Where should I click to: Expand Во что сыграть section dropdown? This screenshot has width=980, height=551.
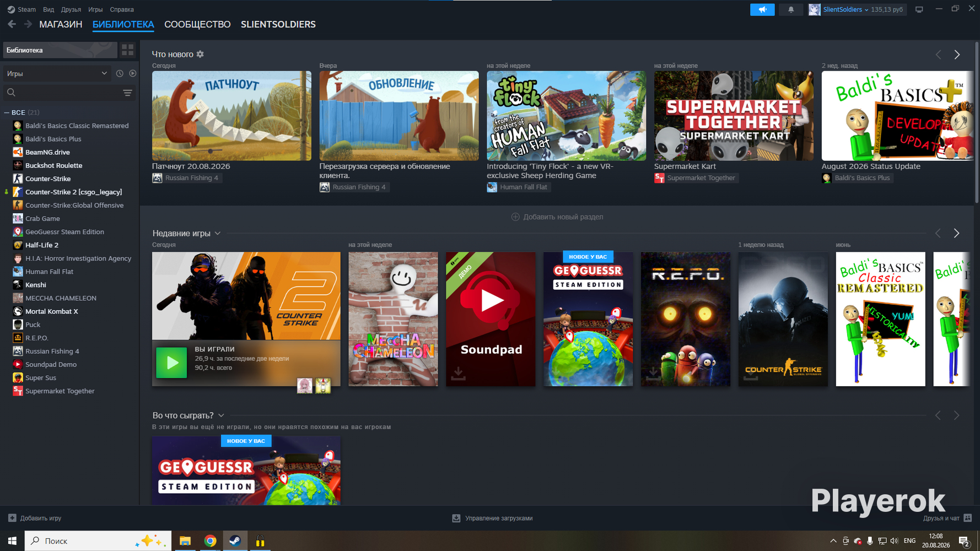tap(221, 415)
